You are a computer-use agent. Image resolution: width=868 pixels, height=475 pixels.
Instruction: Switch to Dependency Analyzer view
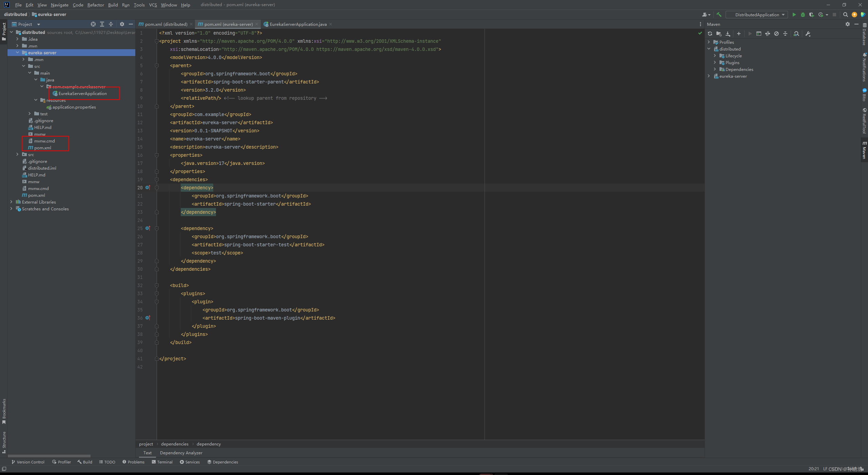(181, 453)
